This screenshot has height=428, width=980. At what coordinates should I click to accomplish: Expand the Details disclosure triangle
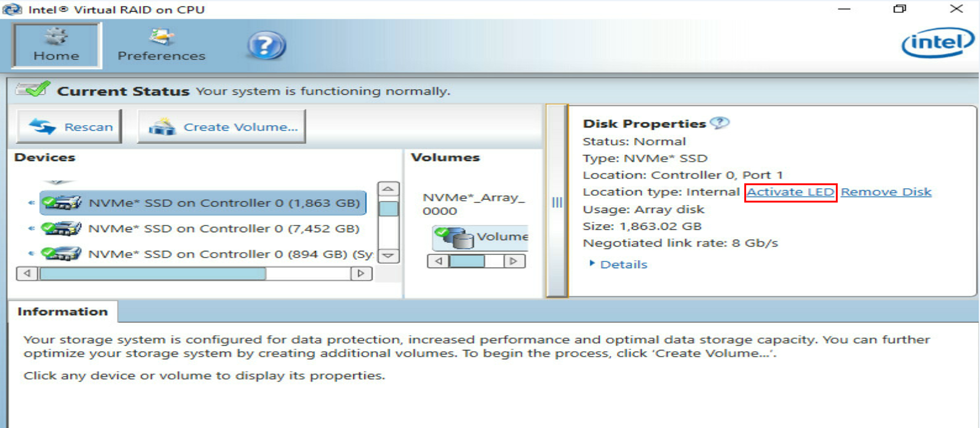point(592,263)
